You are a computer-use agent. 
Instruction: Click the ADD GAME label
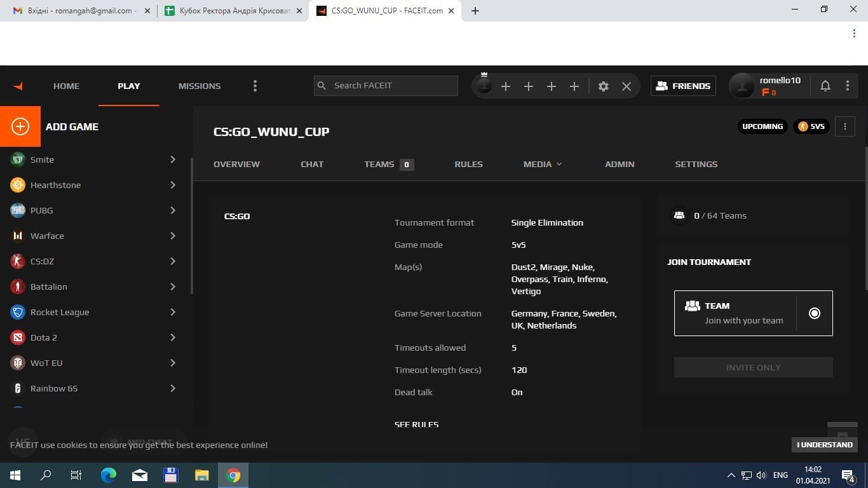pos(72,126)
